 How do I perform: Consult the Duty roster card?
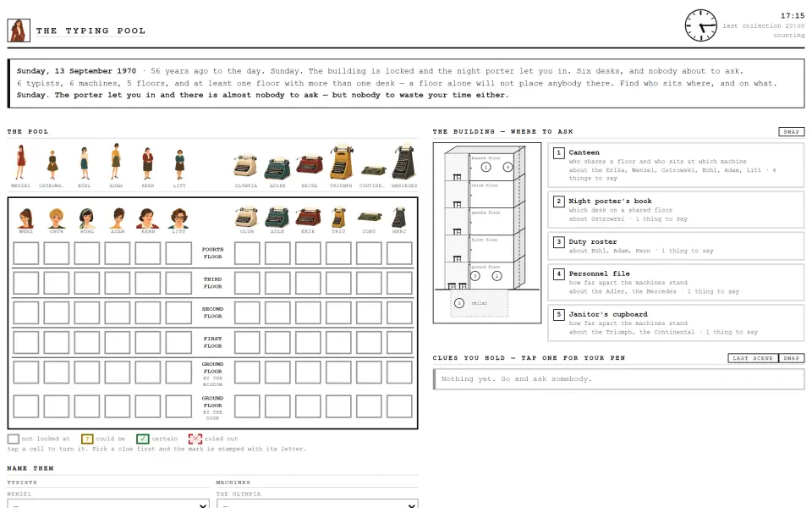click(x=676, y=246)
